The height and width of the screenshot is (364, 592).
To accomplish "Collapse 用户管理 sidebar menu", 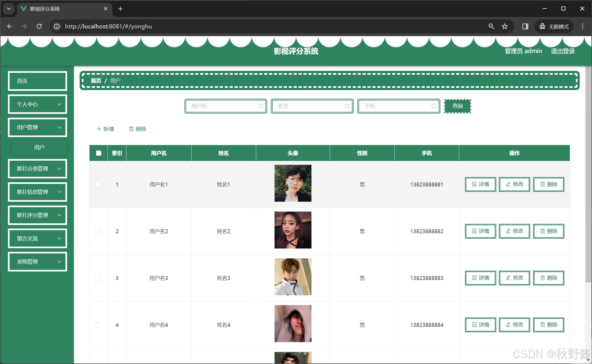I will (x=37, y=128).
